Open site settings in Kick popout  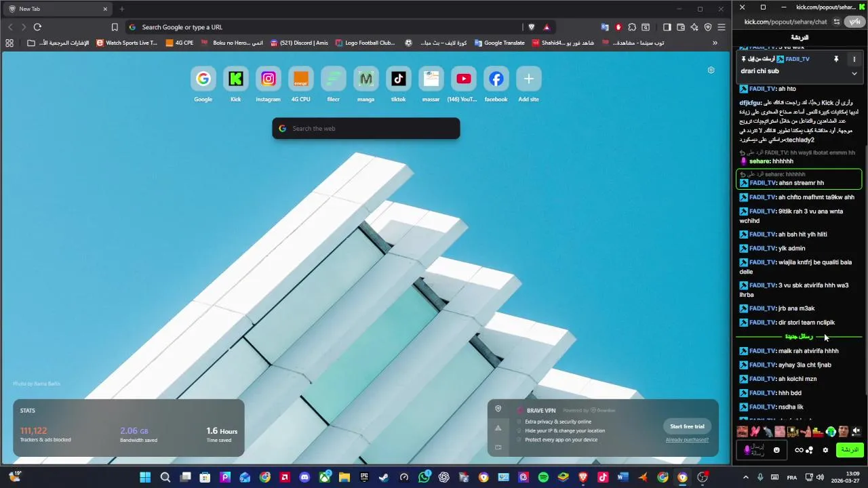[x=837, y=22]
